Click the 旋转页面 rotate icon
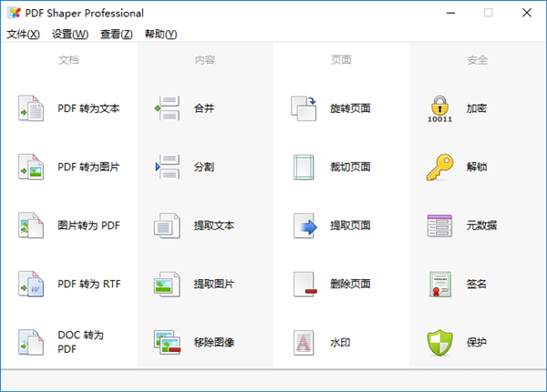 [x=304, y=108]
